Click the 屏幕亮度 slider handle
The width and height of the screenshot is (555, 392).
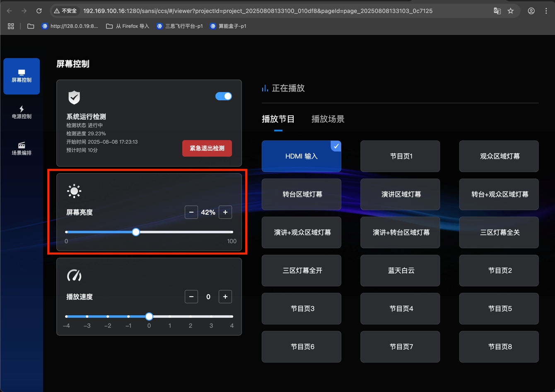(x=136, y=232)
